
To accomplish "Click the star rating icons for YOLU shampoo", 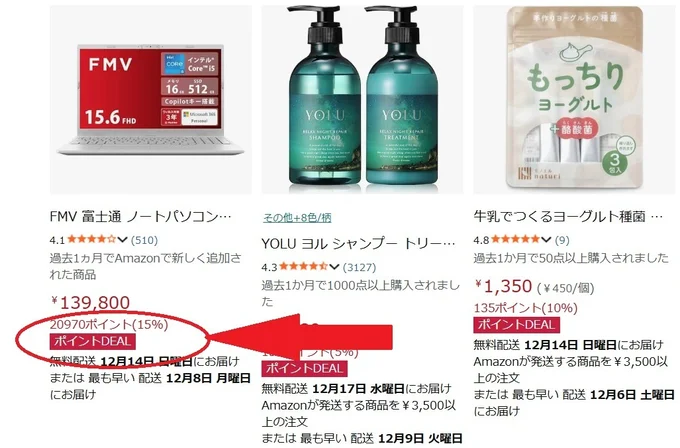I will pyautogui.click(x=303, y=267).
